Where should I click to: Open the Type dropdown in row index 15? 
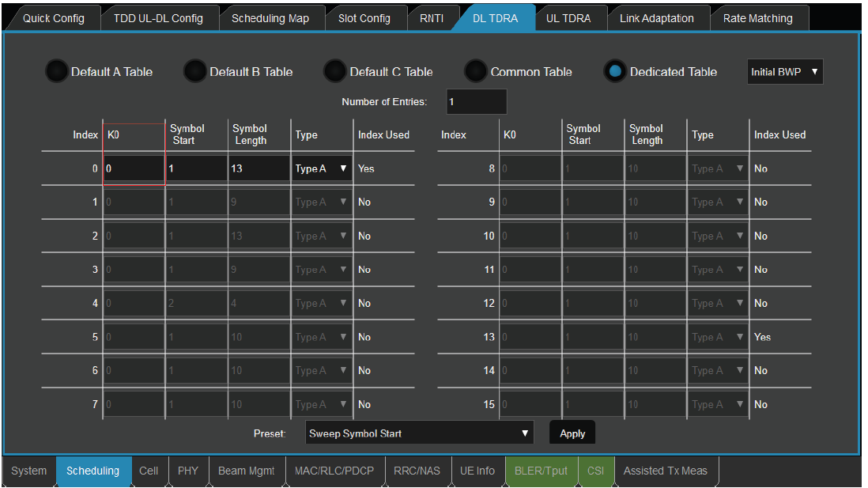pos(718,404)
